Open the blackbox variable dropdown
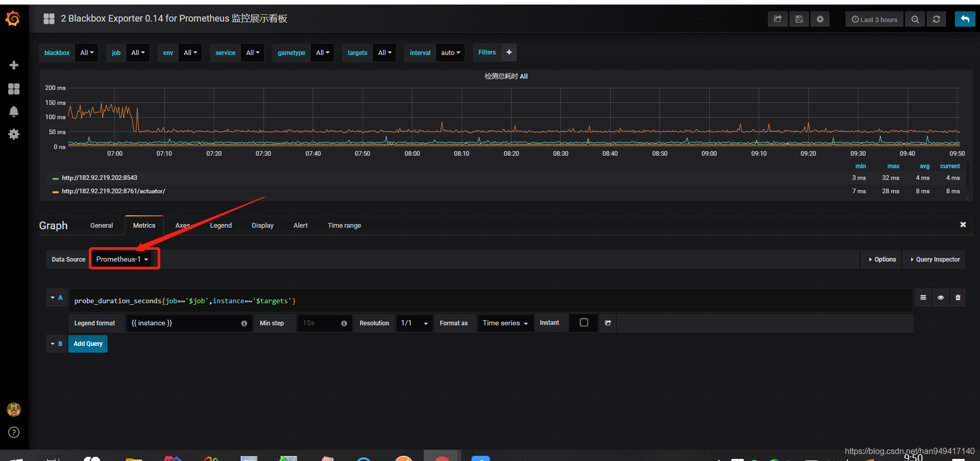This screenshot has width=980, height=461. click(x=87, y=53)
